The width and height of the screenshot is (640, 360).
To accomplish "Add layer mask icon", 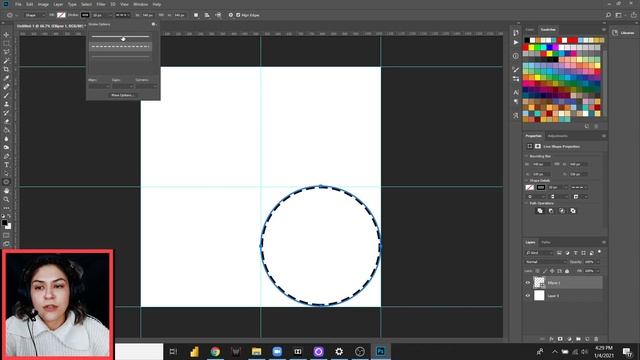I will coord(560,339).
